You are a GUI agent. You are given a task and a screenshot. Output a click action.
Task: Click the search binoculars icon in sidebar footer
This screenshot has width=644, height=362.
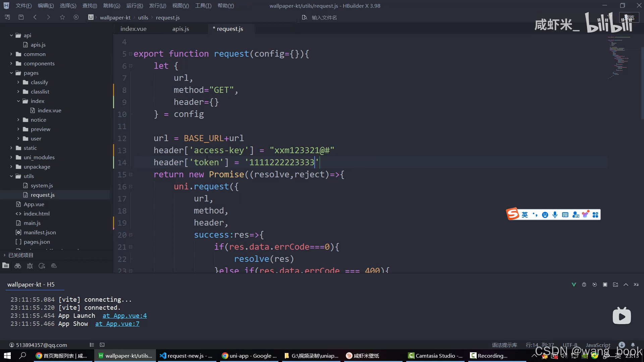coord(18,266)
